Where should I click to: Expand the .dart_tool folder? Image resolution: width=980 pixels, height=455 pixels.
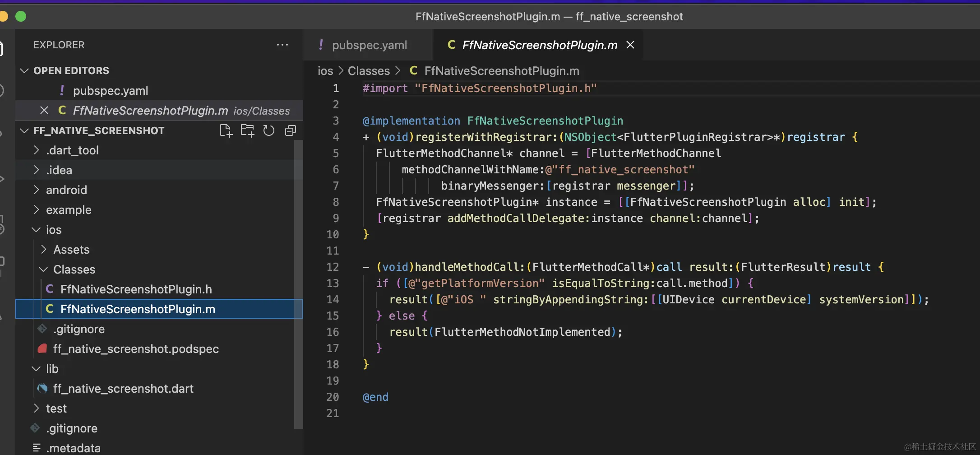tap(37, 150)
